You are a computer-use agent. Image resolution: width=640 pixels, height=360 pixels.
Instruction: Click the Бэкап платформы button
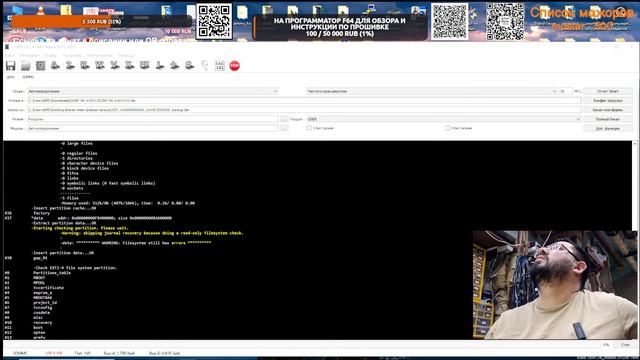tap(608, 110)
